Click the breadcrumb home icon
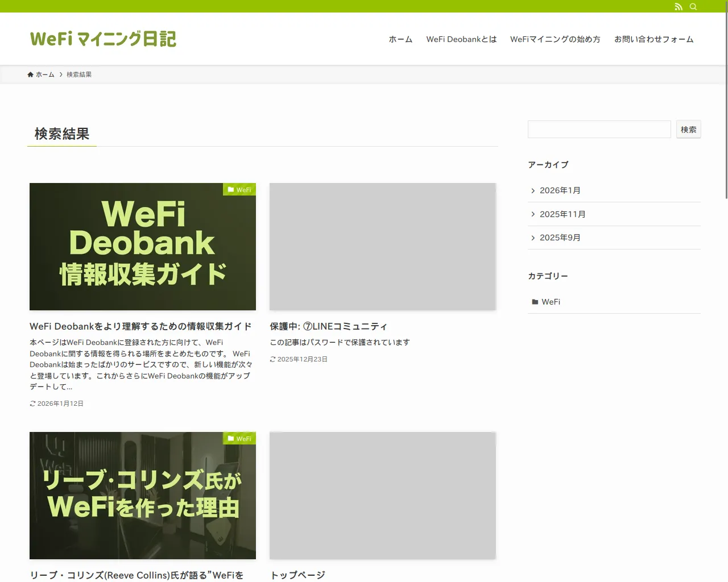Viewport: 728px width, 582px height. tap(31, 74)
